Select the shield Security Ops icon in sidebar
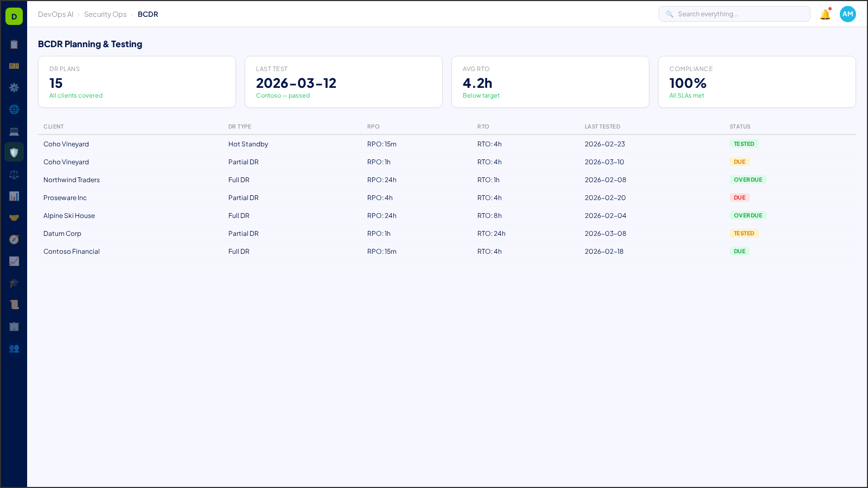The width and height of the screenshot is (868, 488). pyautogui.click(x=14, y=152)
